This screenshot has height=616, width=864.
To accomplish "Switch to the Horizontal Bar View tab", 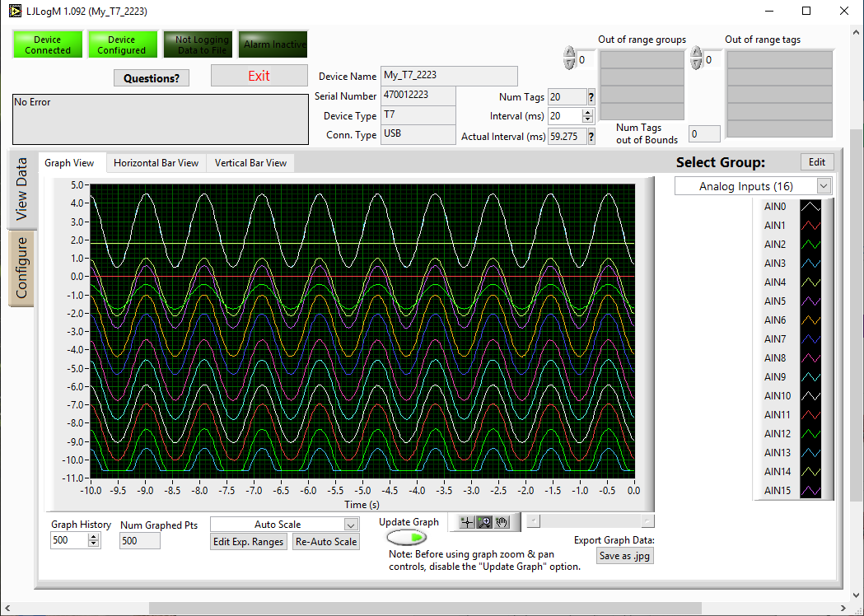I will [x=156, y=162].
